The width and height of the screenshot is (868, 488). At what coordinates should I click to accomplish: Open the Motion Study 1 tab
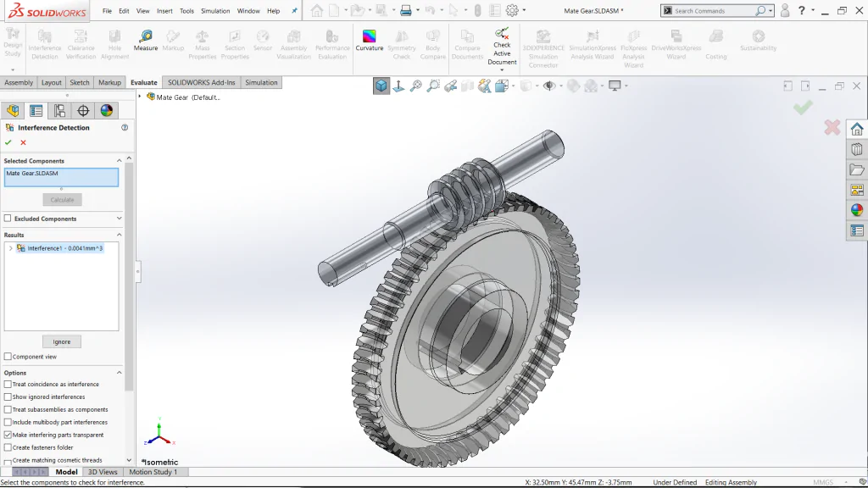153,472
